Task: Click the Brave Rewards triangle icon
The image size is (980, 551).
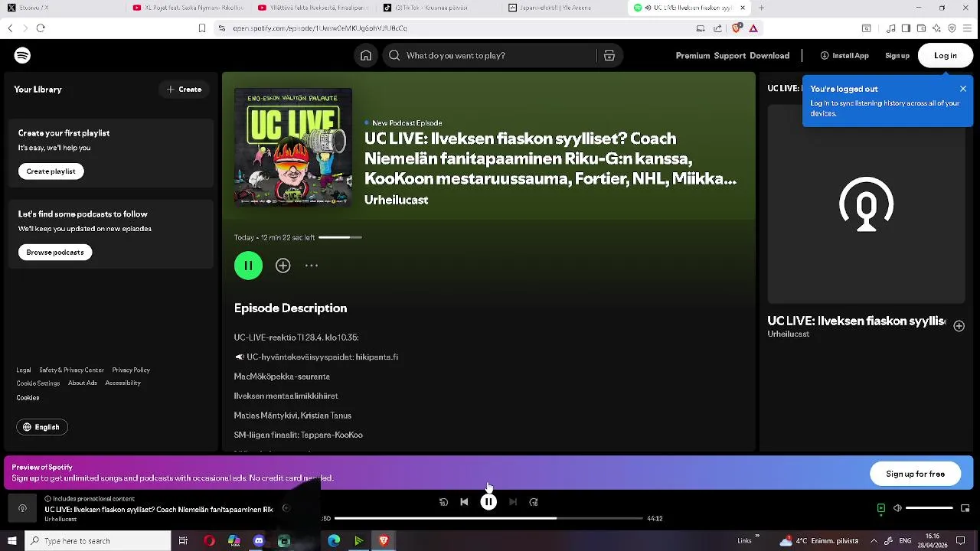Action: pyautogui.click(x=753, y=28)
